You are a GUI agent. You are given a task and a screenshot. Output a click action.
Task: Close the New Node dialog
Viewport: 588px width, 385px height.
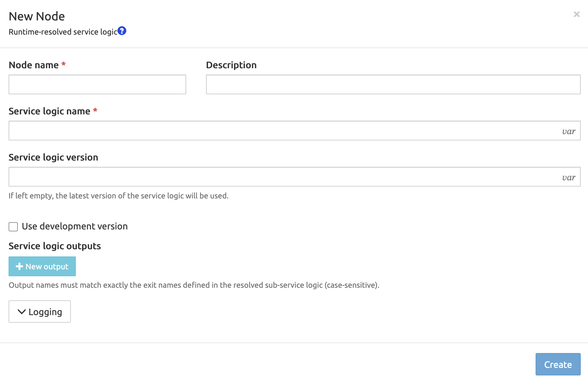point(576,14)
